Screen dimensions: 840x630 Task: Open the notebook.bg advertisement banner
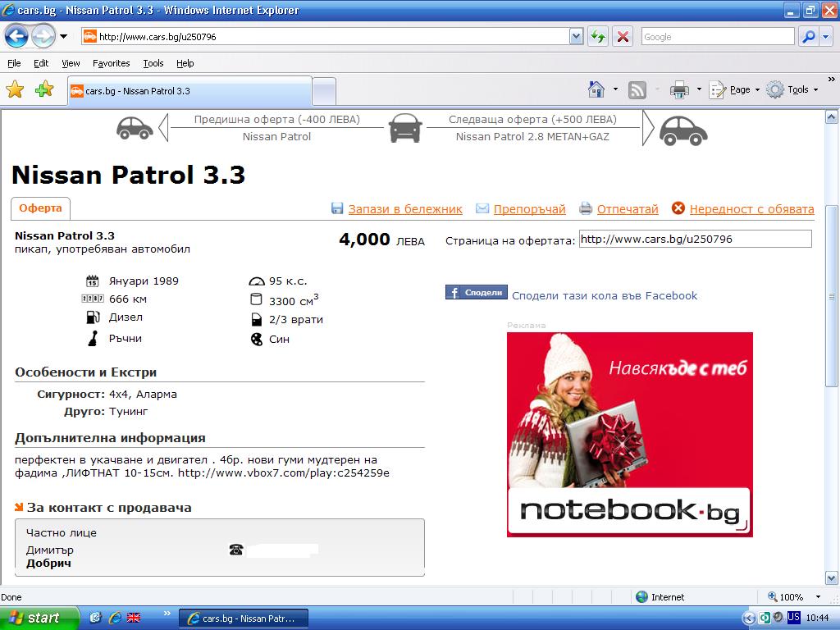click(x=629, y=435)
